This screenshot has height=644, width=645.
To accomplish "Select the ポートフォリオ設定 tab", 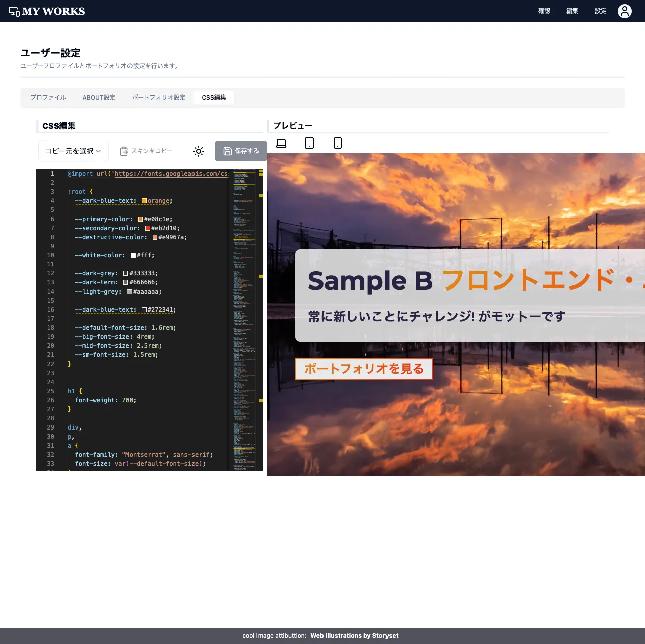I will tap(158, 97).
